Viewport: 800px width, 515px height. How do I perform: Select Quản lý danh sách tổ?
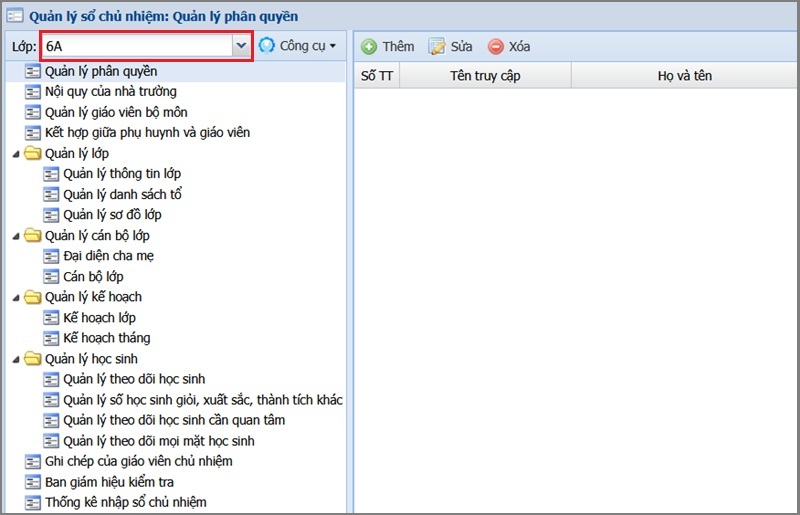[x=122, y=194]
